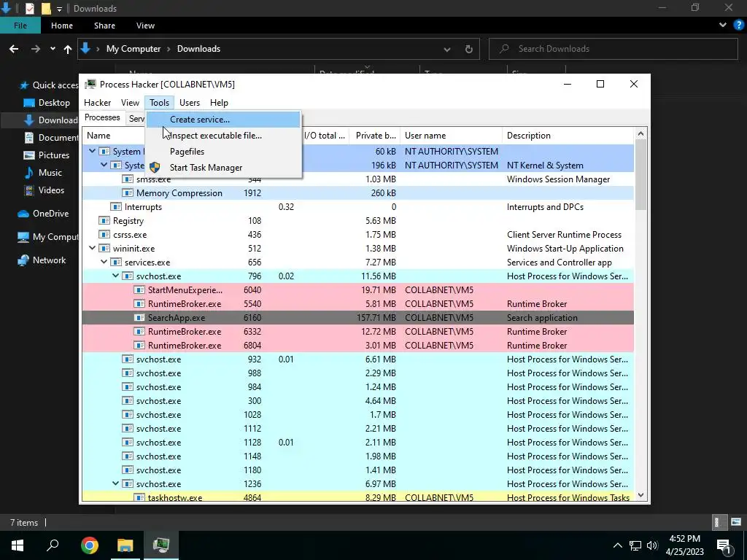Screen dimensions: 747x560
Task: Open the Help menu in Process Hacker
Action: tap(219, 103)
